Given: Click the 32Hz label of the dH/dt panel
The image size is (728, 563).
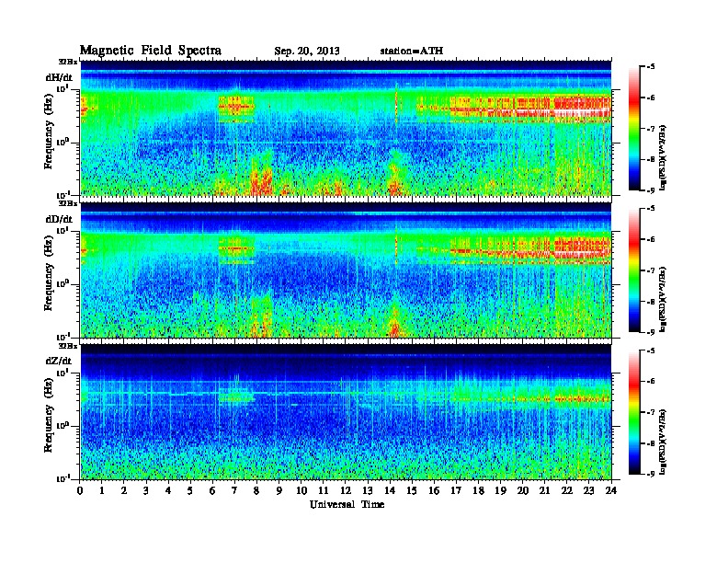Looking at the screenshot, I should click(68, 62).
